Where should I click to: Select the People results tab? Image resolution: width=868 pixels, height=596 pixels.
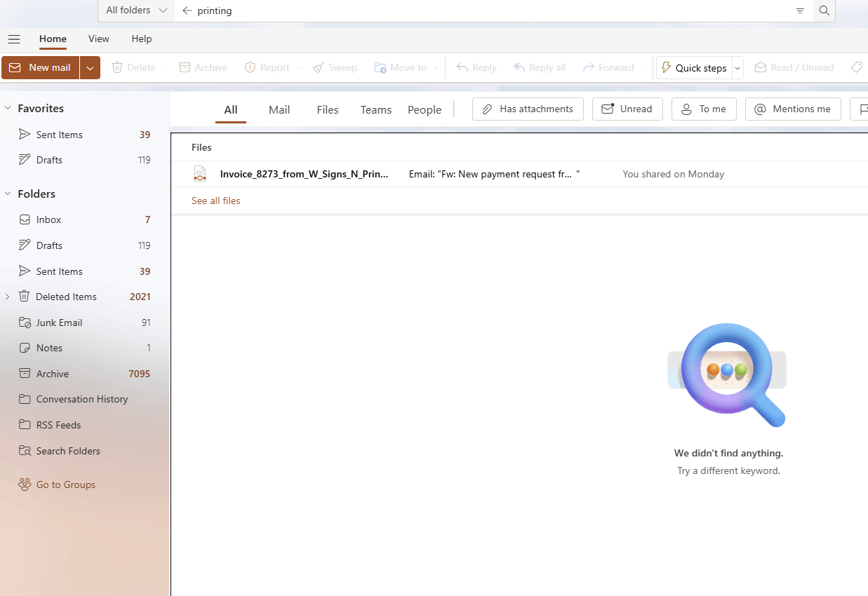(x=425, y=109)
